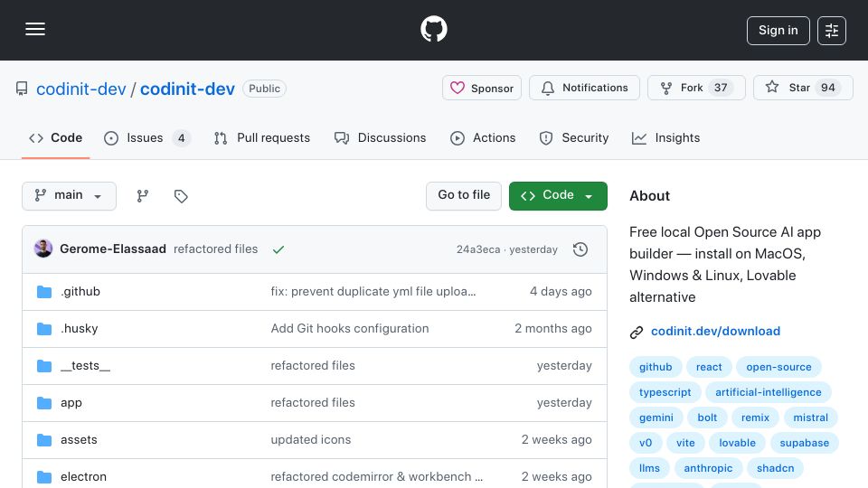The width and height of the screenshot is (868, 488).
Task: Click the link icon beside codinit.dev/download
Action: pyautogui.click(x=636, y=332)
